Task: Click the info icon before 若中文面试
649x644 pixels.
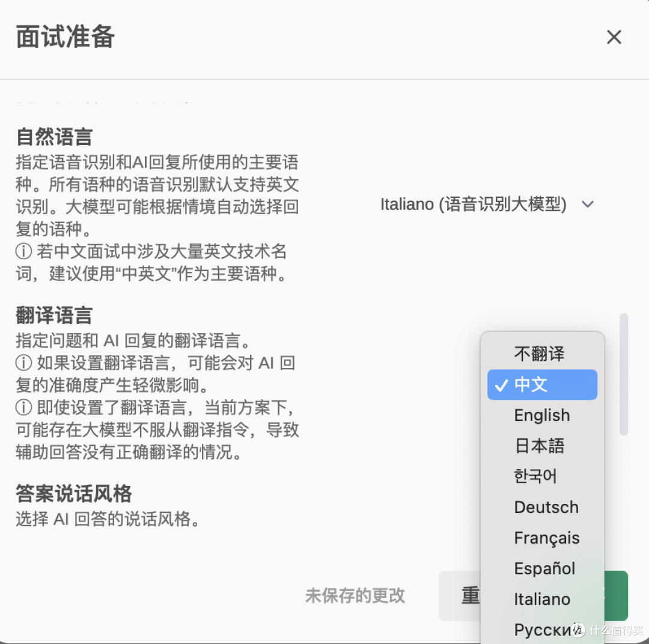Action: click(23, 251)
